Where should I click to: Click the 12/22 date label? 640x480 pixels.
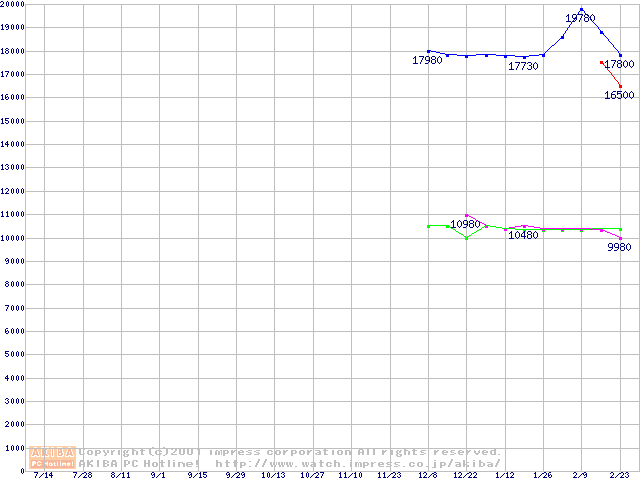(x=465, y=475)
